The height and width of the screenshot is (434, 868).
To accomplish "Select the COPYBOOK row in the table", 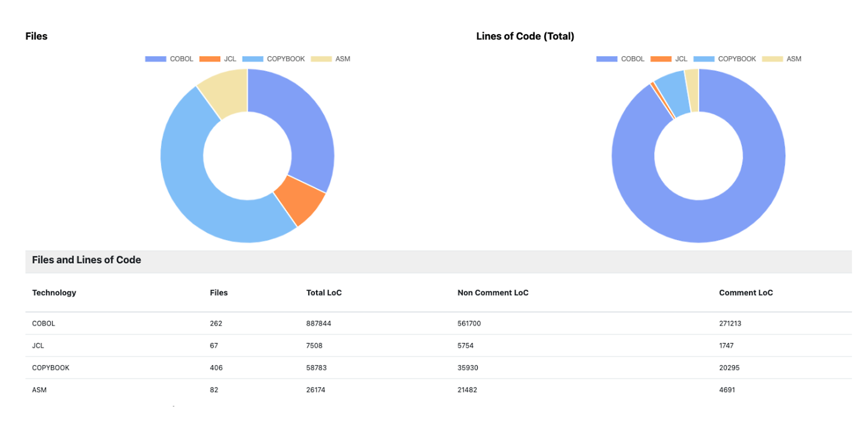I will (x=51, y=368).
